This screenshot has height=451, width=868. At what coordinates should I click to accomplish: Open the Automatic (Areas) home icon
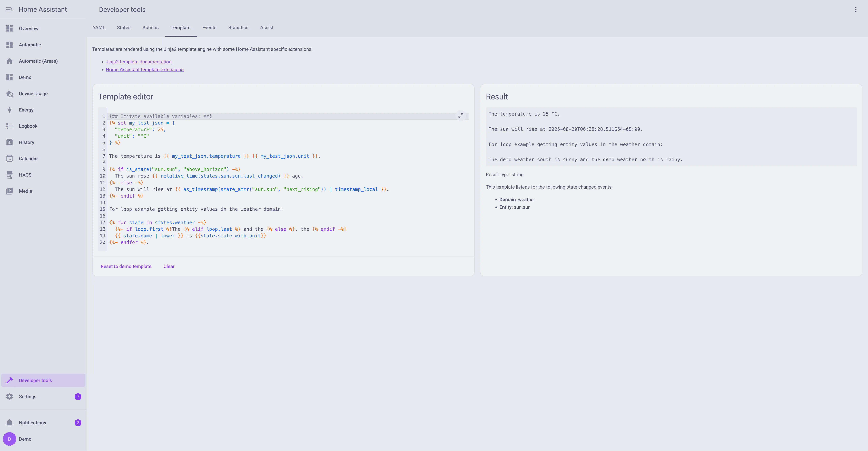pos(9,61)
